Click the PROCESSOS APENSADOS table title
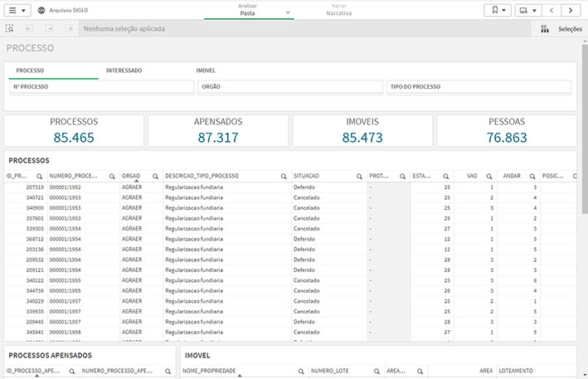588x379 pixels. pos(50,356)
